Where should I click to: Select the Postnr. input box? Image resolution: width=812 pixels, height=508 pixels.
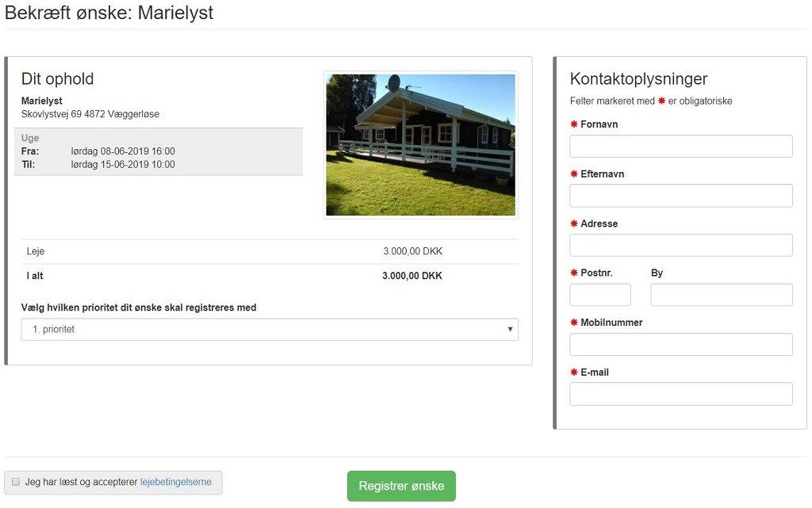pos(600,294)
